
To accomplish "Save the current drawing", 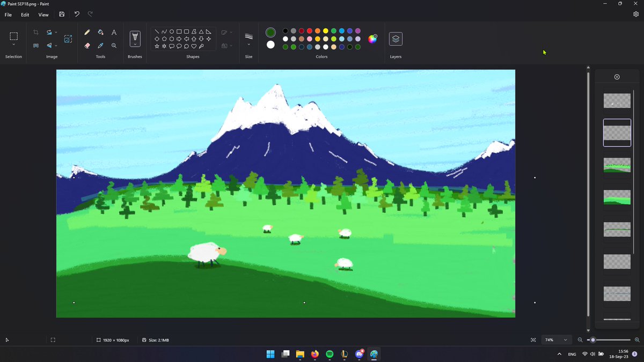I will [62, 14].
